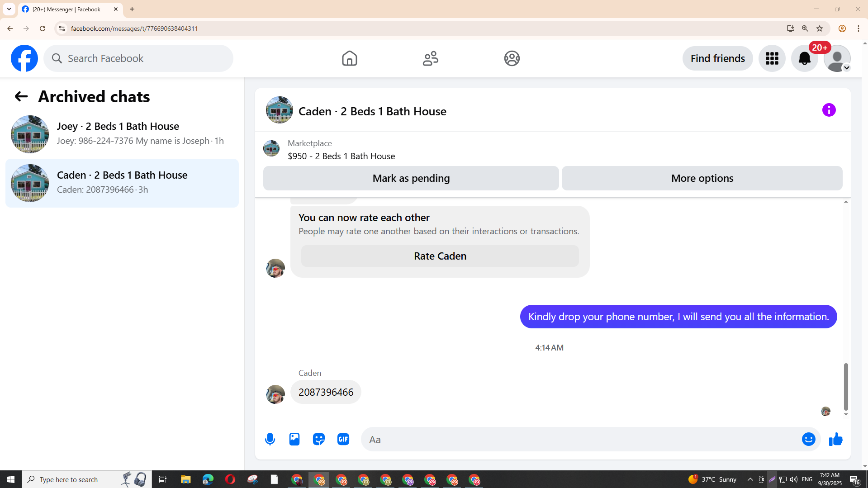Click the chat scroll-down arrow

846,414
